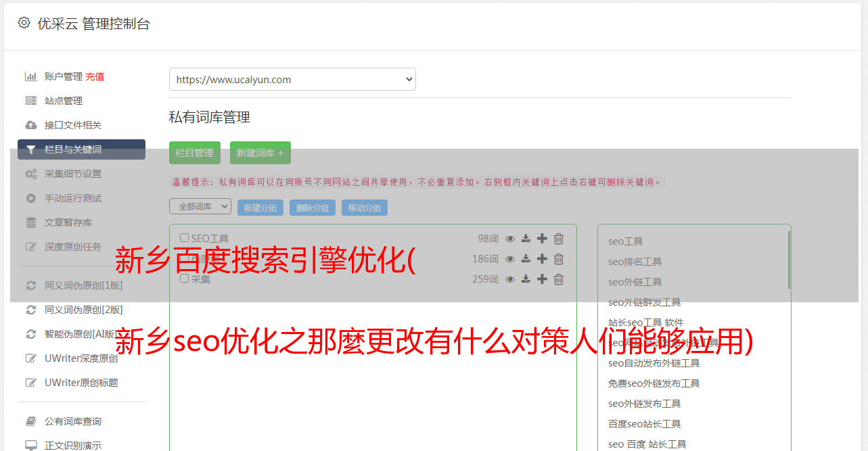Click the 259词 count in the 采集 row
Screen dimensions: 868x451
click(x=485, y=279)
